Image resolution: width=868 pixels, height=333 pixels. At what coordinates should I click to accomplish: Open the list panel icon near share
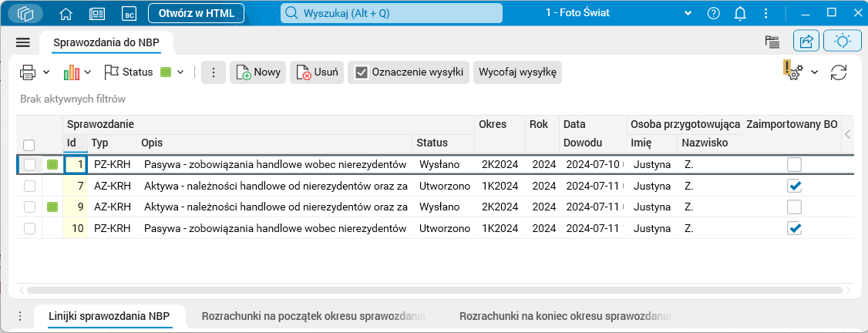click(772, 41)
